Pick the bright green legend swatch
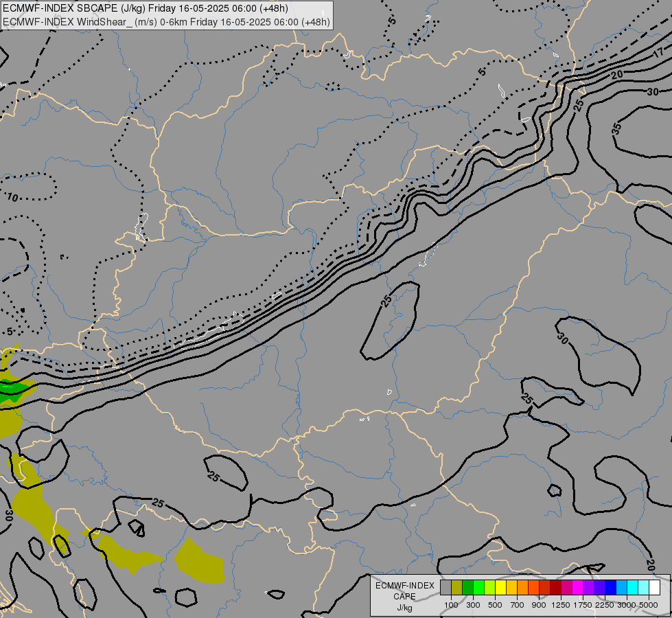The height and width of the screenshot is (618, 672). pyautogui.click(x=478, y=588)
